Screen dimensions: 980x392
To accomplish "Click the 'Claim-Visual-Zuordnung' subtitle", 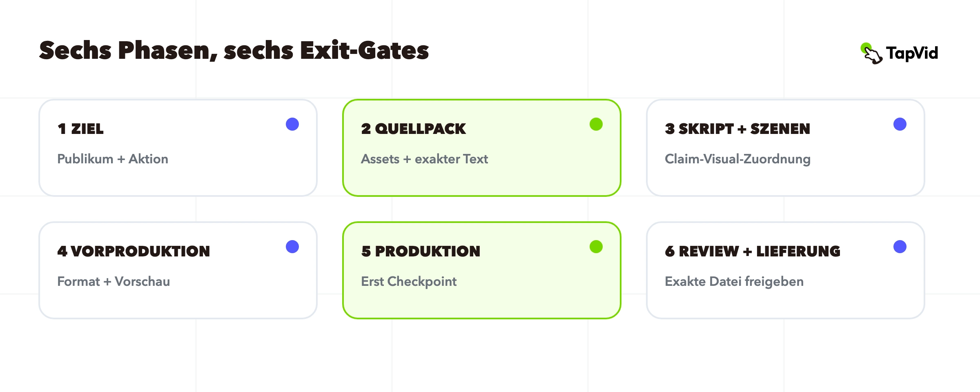I will (x=737, y=159).
